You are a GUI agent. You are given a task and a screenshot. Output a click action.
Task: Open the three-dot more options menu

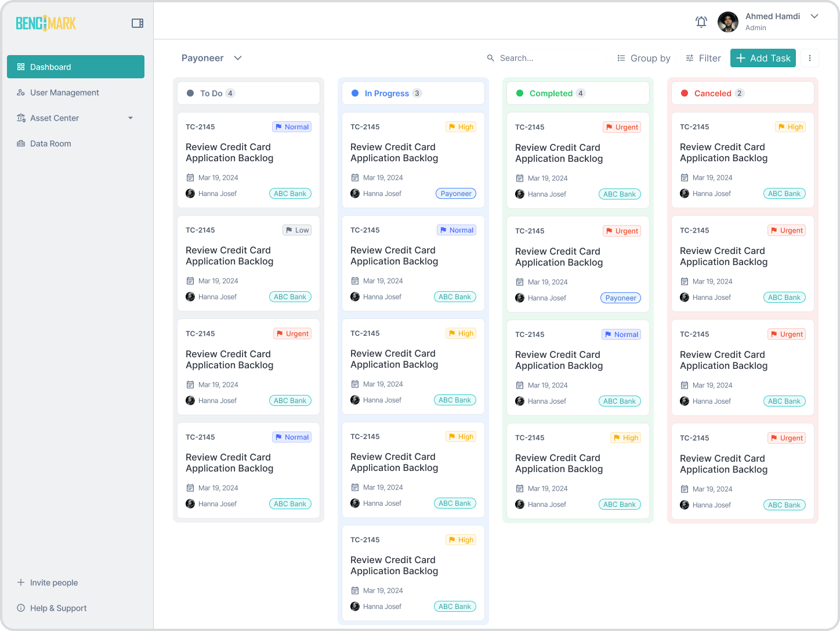(810, 58)
